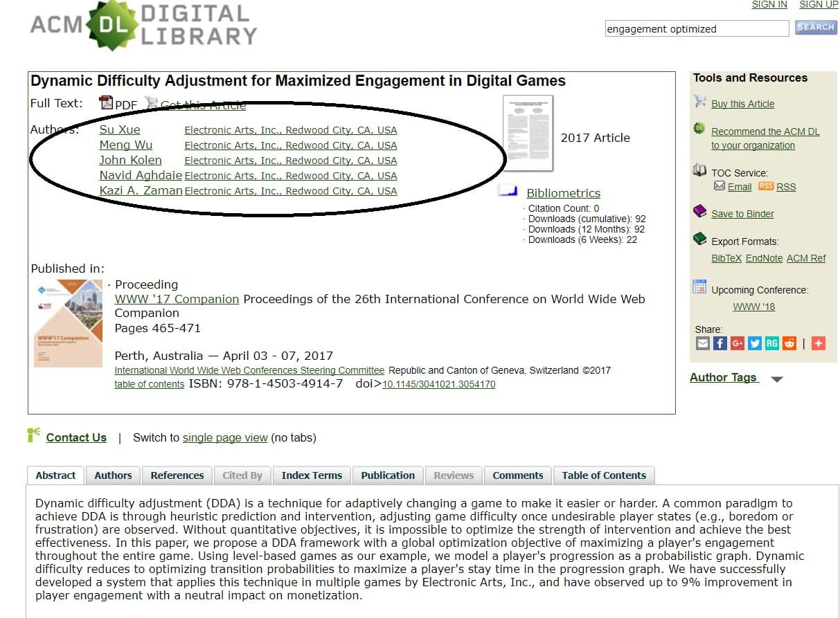Open the BibTeX export link
This screenshot has width=840, height=618.
[x=726, y=258]
